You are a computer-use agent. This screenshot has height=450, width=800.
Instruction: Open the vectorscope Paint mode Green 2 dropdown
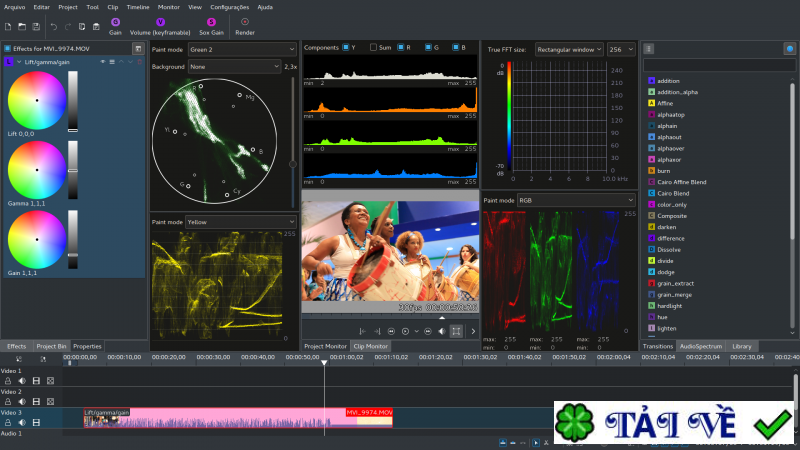coord(242,48)
